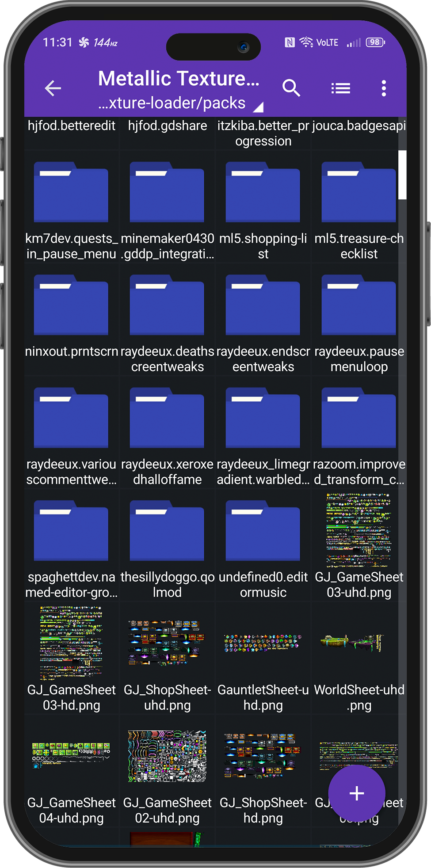Tap the 11:31 clock in status bar
The height and width of the screenshot is (868, 431).
pos(57,42)
